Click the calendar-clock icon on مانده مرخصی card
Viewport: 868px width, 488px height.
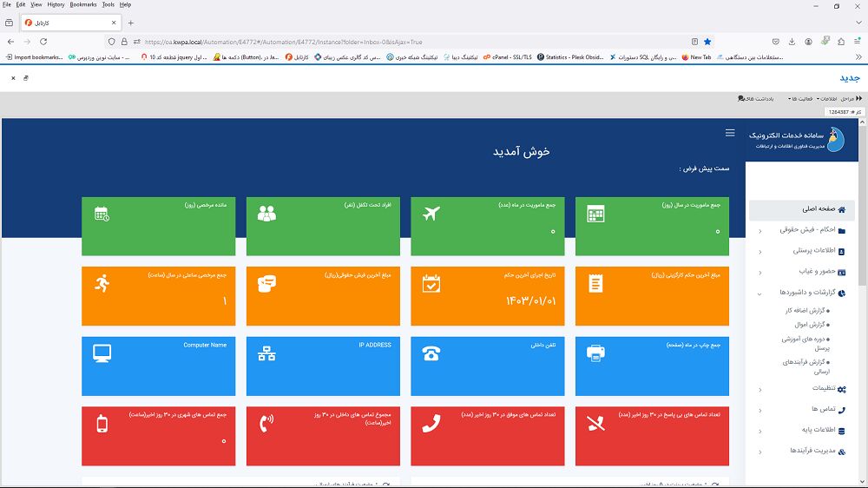(x=102, y=214)
